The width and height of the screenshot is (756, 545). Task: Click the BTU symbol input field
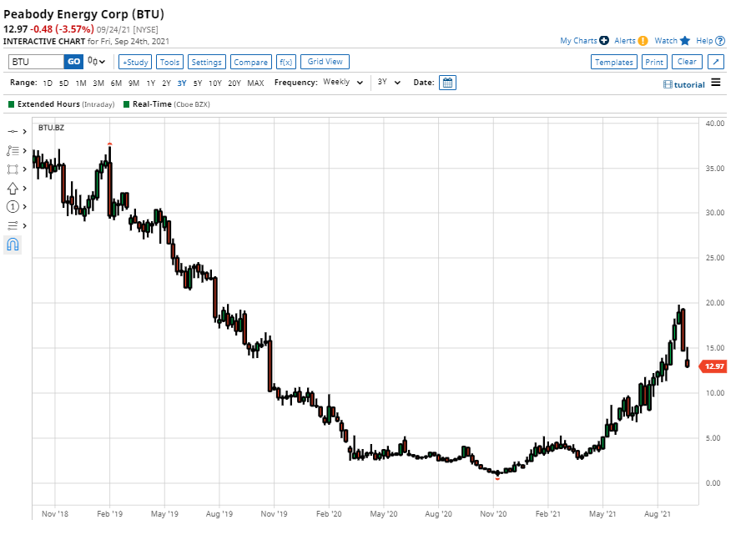[36, 62]
